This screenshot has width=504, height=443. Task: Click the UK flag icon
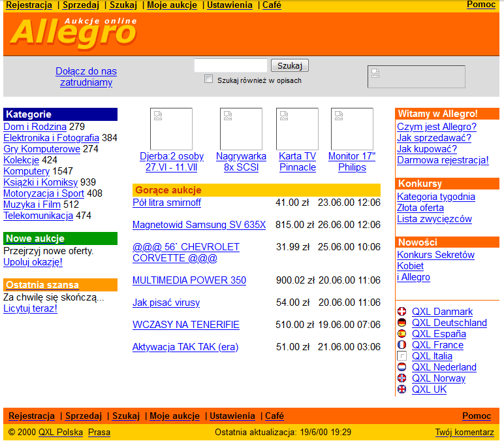(402, 389)
